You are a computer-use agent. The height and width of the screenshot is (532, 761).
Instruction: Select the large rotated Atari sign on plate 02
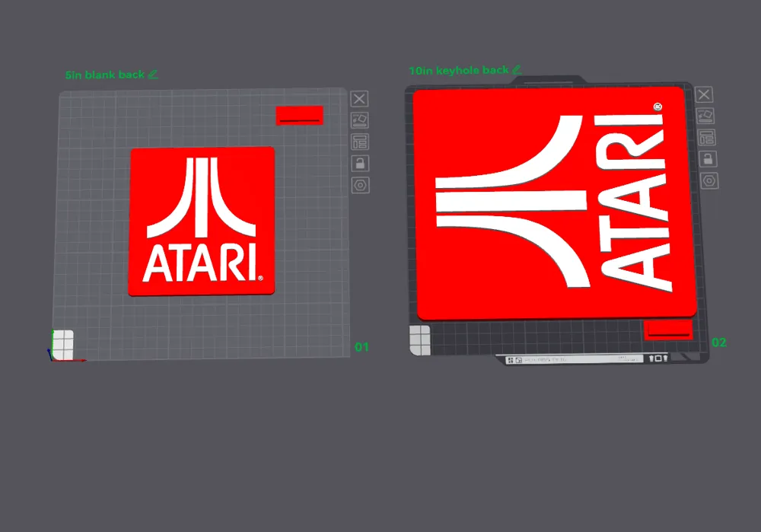pyautogui.click(x=555, y=203)
